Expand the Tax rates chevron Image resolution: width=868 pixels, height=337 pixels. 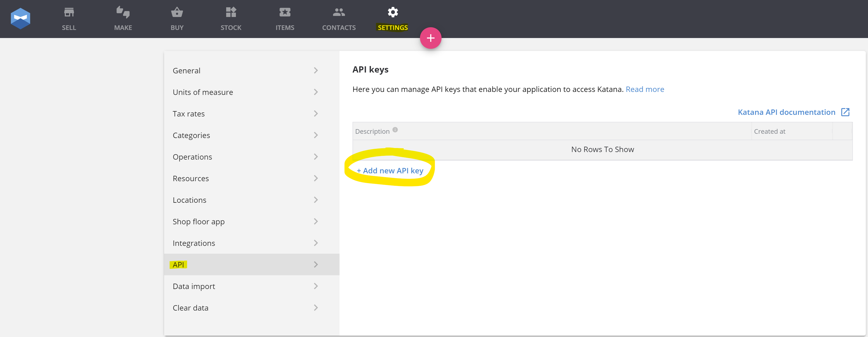pyautogui.click(x=316, y=114)
